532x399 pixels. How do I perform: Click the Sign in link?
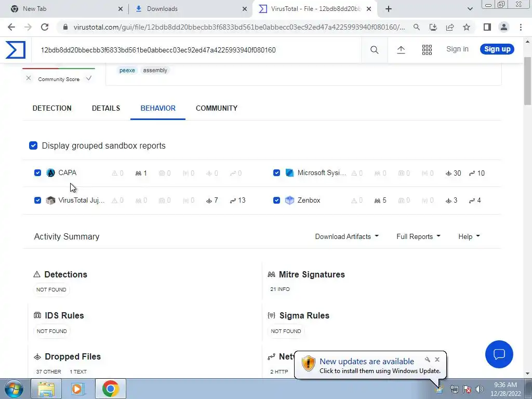[457, 49]
